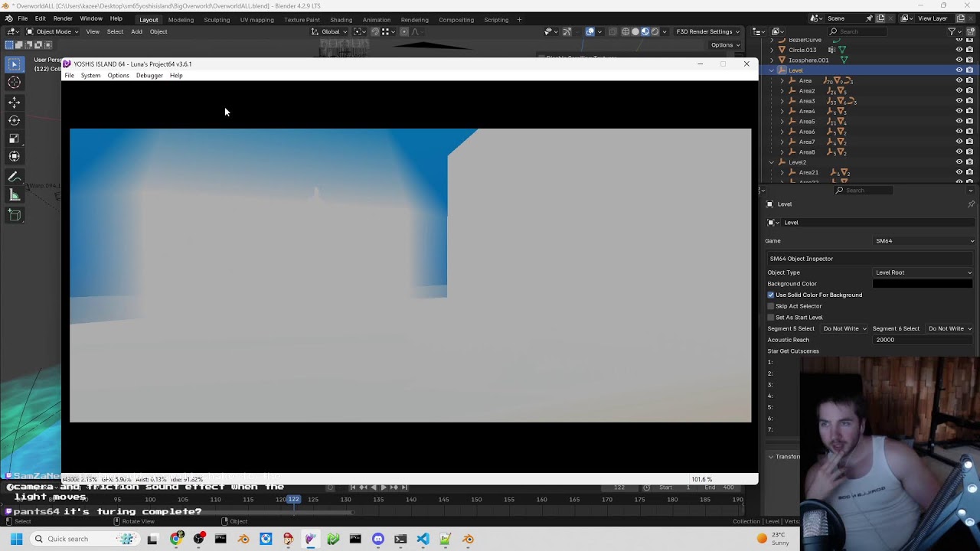Viewport: 980px width, 551px height.
Task: Open Segment 6 Select dropdown
Action: (949, 329)
